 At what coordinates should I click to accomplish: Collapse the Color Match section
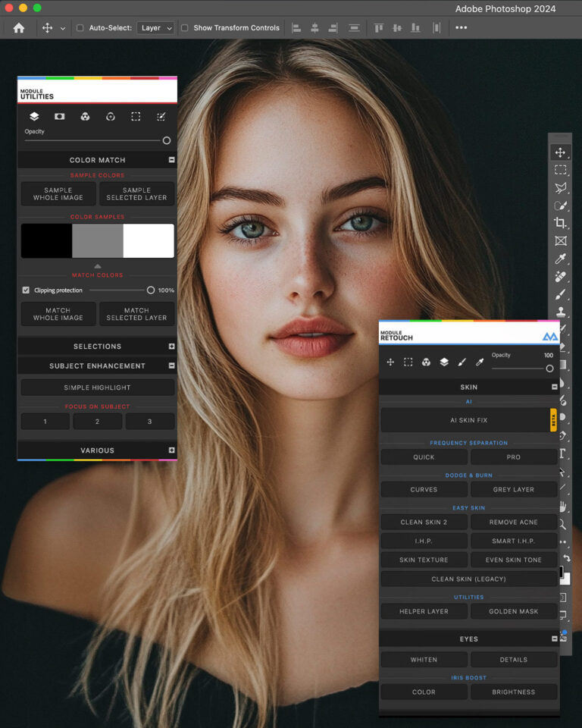pos(172,160)
